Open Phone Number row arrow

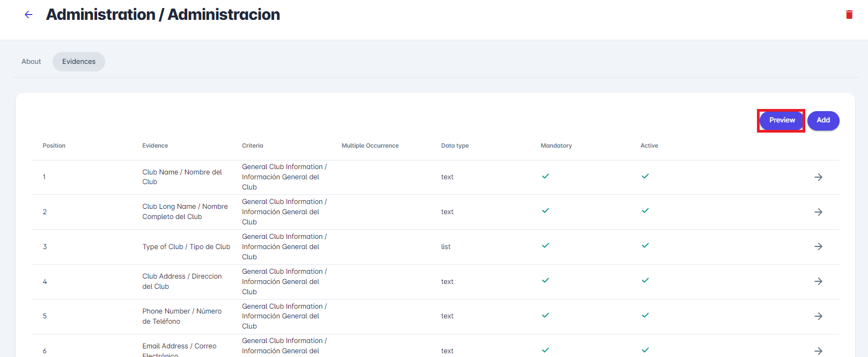tap(818, 316)
